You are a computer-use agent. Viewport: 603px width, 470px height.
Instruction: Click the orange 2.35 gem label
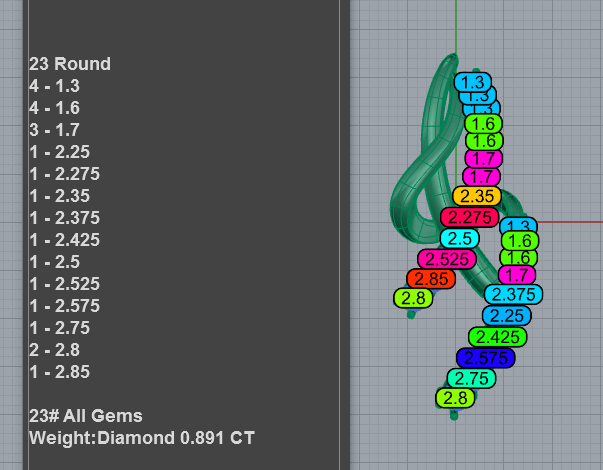point(477,196)
